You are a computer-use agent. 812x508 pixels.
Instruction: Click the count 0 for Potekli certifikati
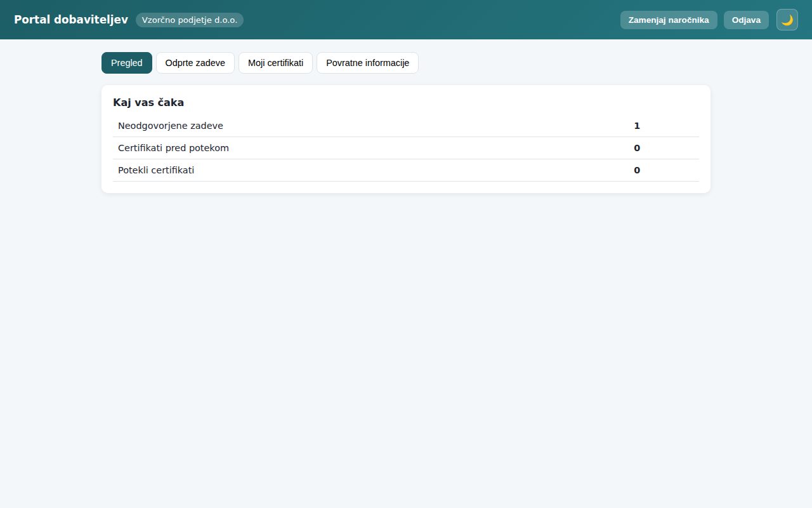(x=637, y=170)
